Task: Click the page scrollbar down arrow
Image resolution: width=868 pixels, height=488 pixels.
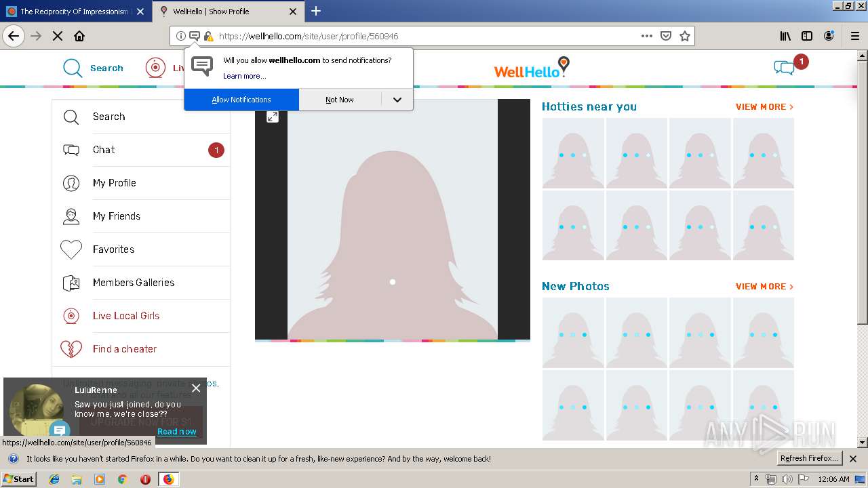Action: point(862,443)
